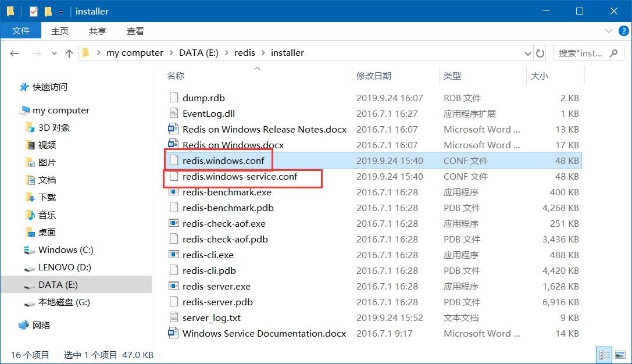Switch to large thumbnails view in status bar
632x364 pixels.
(620, 354)
